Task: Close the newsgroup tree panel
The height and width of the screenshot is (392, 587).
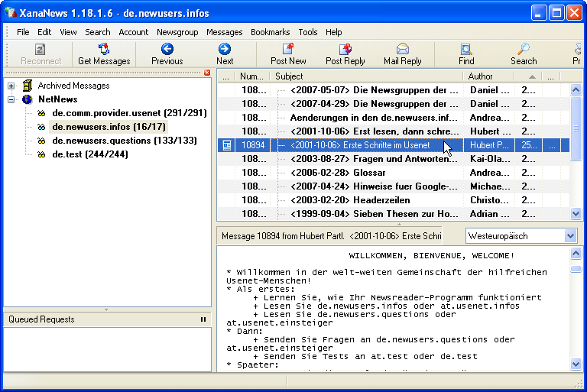Action: (206, 73)
